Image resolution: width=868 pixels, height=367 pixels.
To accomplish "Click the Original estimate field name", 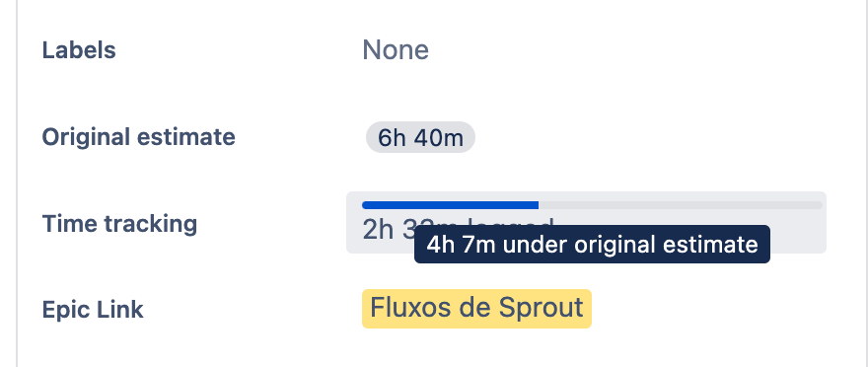I will (x=138, y=137).
